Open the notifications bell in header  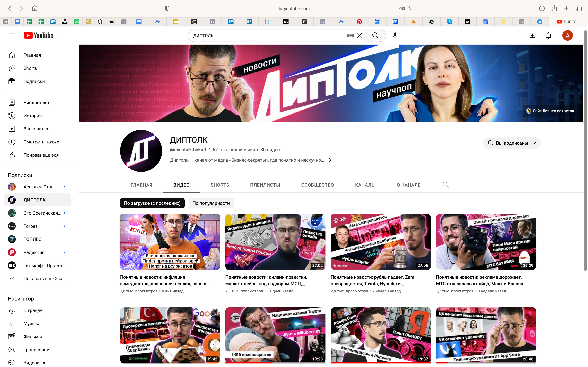548,35
